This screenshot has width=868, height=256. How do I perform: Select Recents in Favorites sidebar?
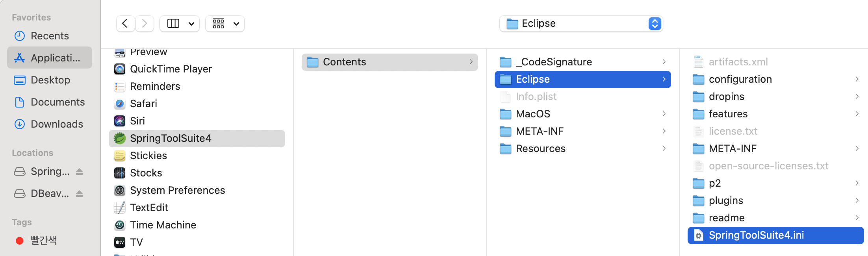[x=49, y=36]
